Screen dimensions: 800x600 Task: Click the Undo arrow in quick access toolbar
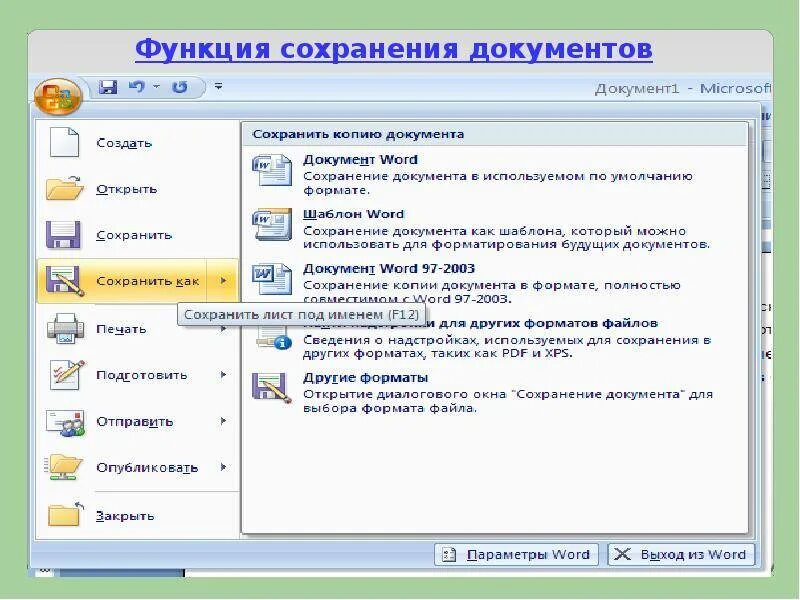tap(137, 87)
